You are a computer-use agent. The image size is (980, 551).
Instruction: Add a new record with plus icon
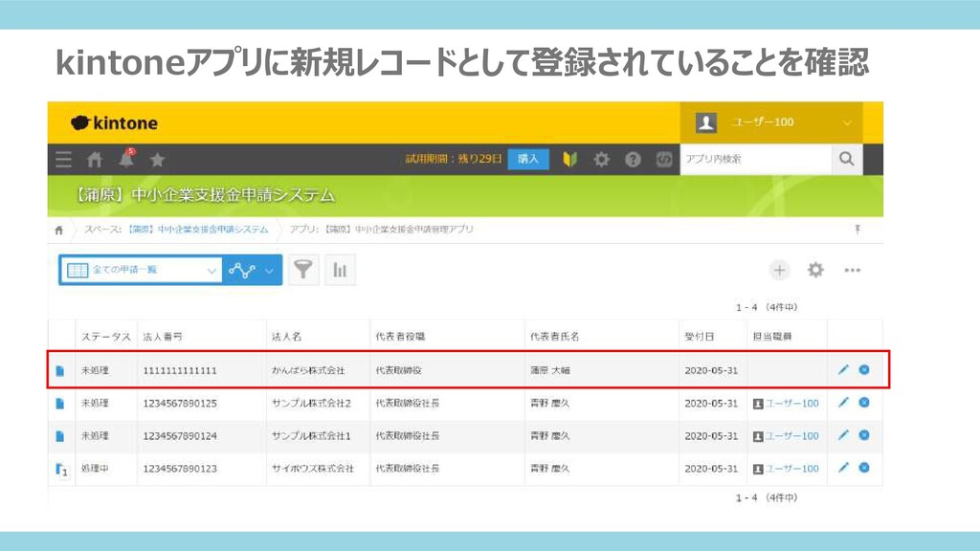click(779, 270)
